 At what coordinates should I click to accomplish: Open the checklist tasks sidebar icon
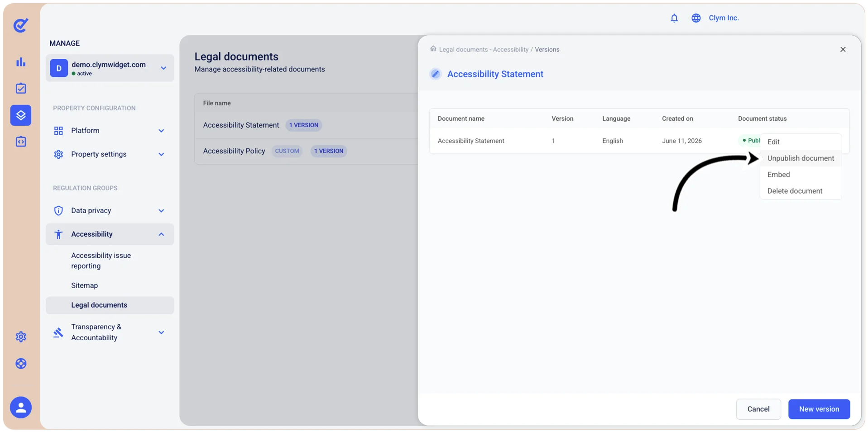tap(21, 88)
